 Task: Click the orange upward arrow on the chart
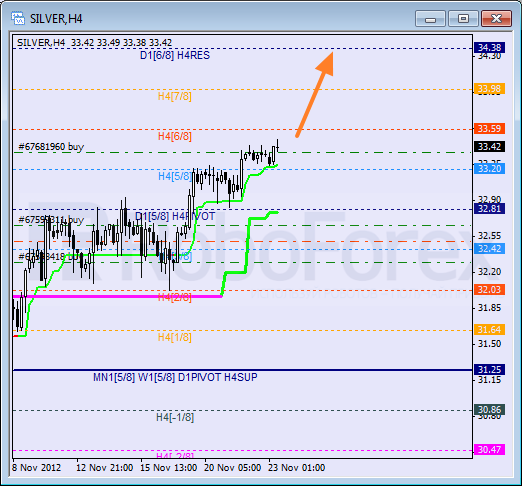315,94
